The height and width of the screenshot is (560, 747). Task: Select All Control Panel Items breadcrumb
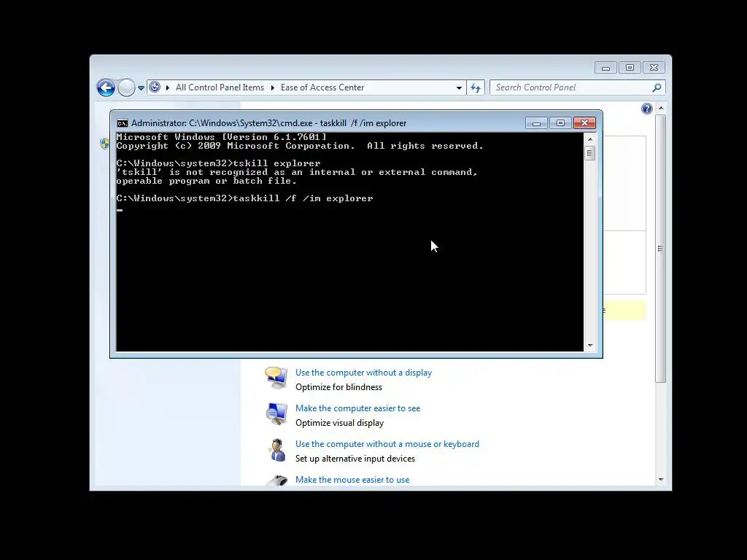coord(220,87)
